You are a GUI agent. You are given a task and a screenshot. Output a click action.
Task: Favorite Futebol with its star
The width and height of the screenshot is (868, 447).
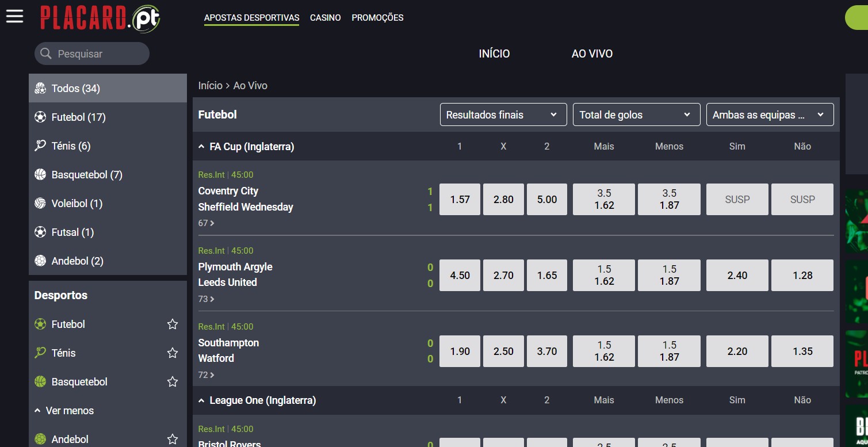coord(173,324)
